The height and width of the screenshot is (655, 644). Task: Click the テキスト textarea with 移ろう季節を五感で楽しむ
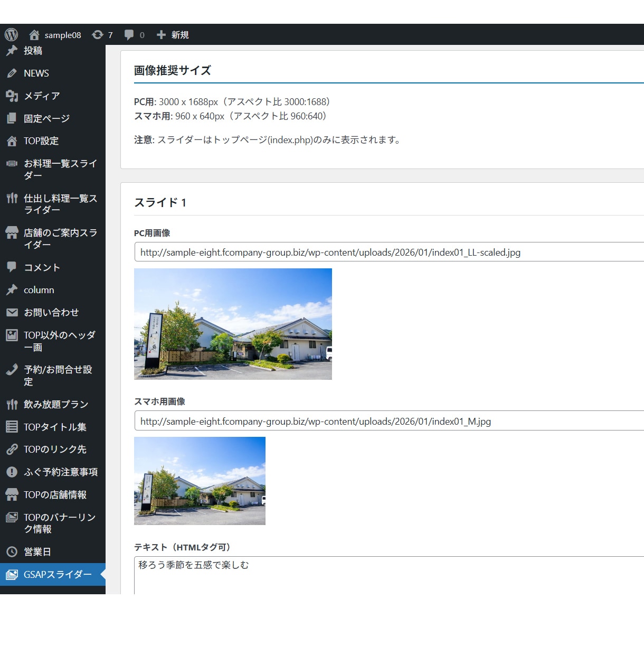389,575
